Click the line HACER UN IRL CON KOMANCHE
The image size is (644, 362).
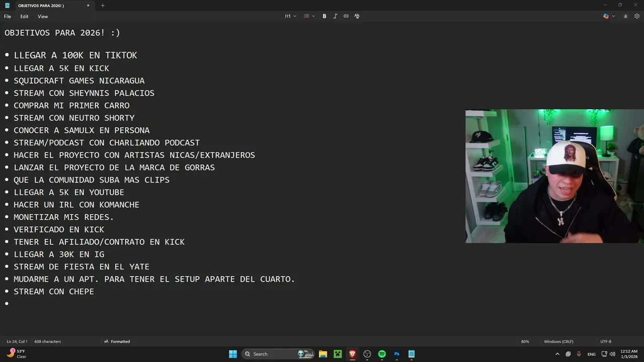point(76,205)
